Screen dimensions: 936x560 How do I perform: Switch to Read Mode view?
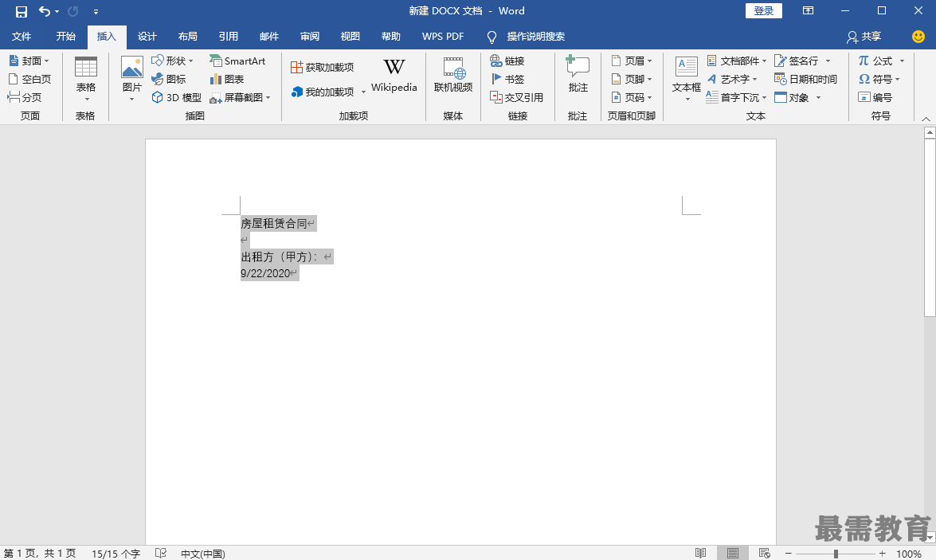(x=701, y=554)
